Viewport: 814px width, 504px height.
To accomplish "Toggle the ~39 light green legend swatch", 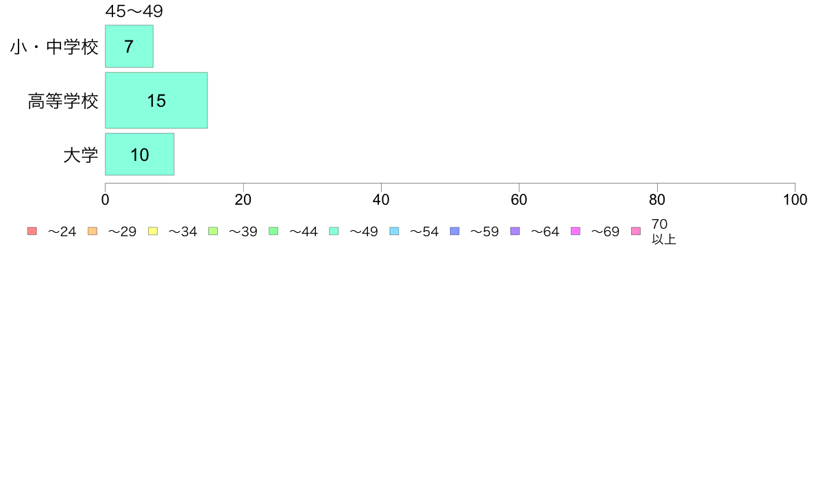I will click(213, 231).
